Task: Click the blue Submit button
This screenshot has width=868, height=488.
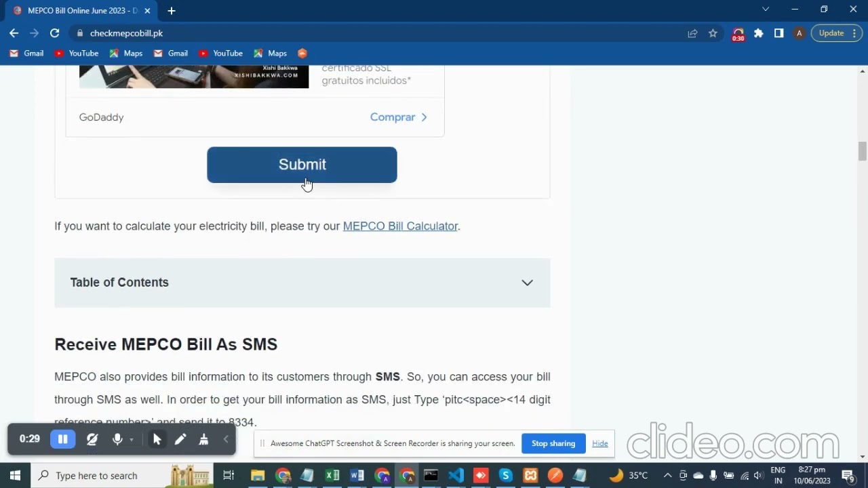Action: [x=302, y=165]
